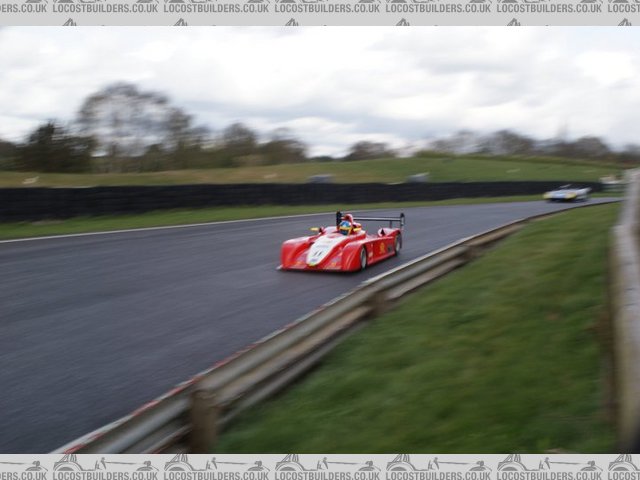The image size is (640, 480).
Task: Click the large bare tree on left
Action: point(125,120)
